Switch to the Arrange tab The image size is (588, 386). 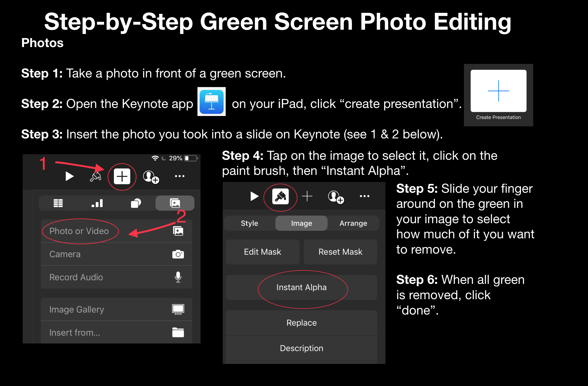pyautogui.click(x=353, y=223)
